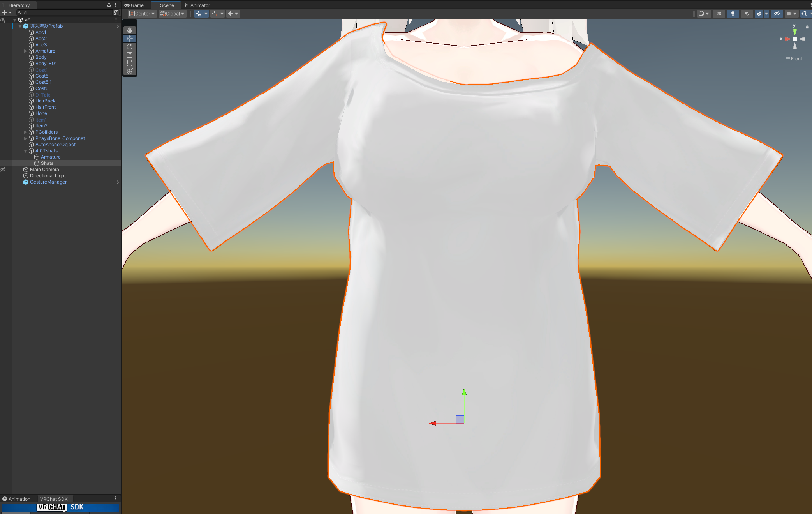Screen dimensions: 812x514
Task: Select the Scale tool
Action: point(130,55)
